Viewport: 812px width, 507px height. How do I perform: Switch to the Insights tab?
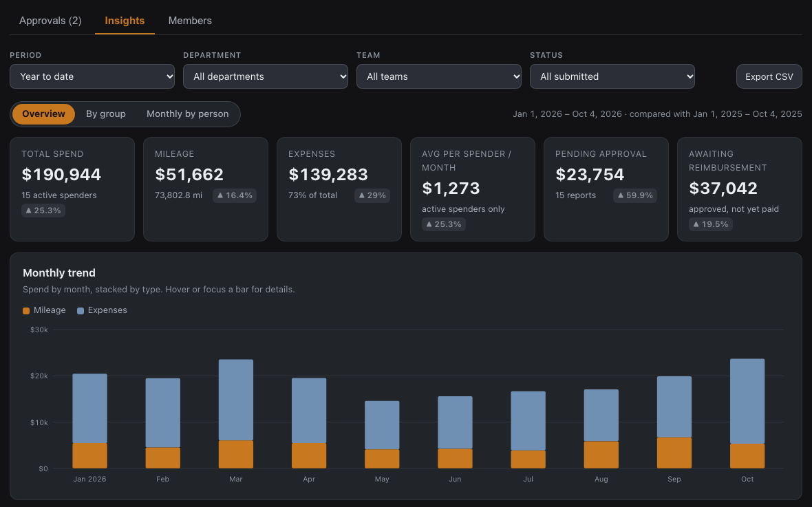[x=125, y=21]
